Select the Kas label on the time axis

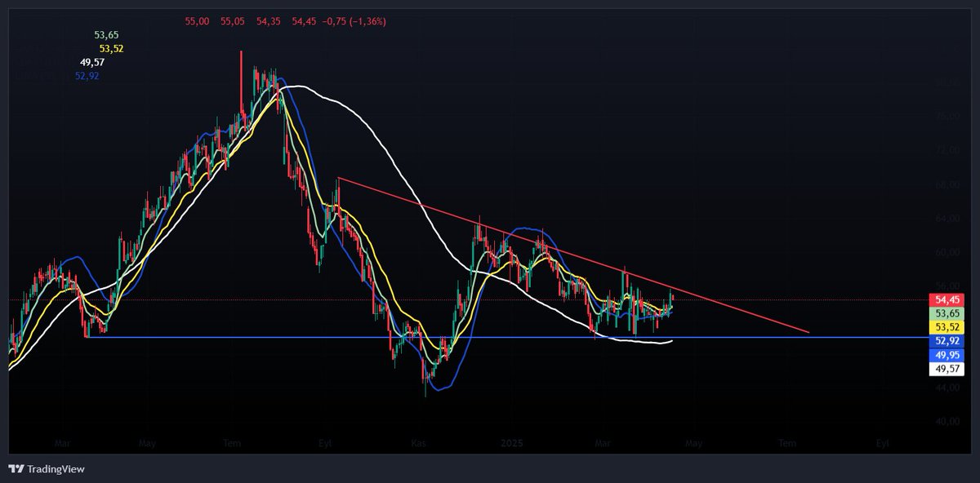coord(416,444)
